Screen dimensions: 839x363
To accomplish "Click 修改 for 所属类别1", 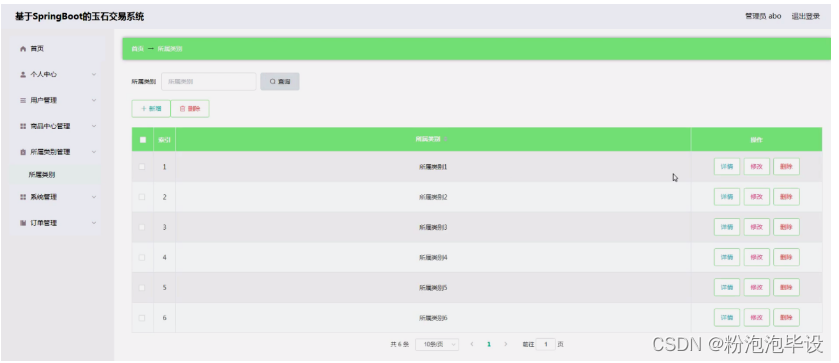I will click(757, 167).
